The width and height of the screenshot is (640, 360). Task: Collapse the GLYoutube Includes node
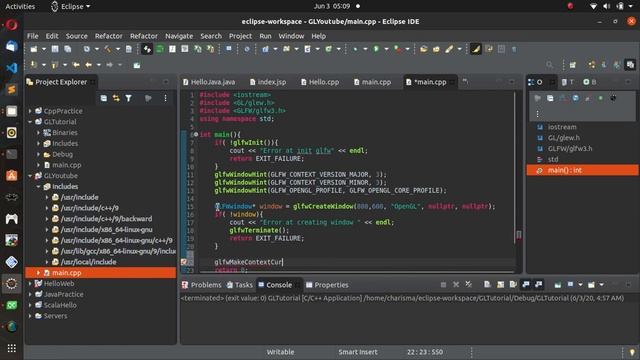38,187
